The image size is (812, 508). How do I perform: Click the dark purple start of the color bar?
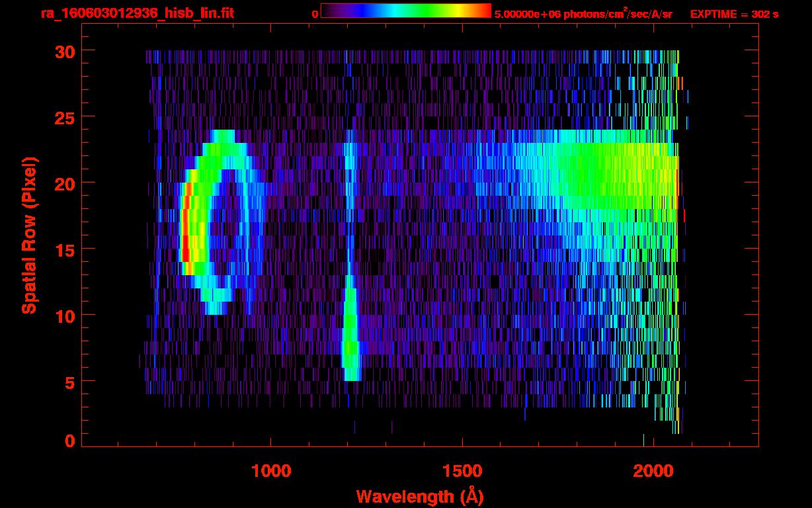coord(329,11)
